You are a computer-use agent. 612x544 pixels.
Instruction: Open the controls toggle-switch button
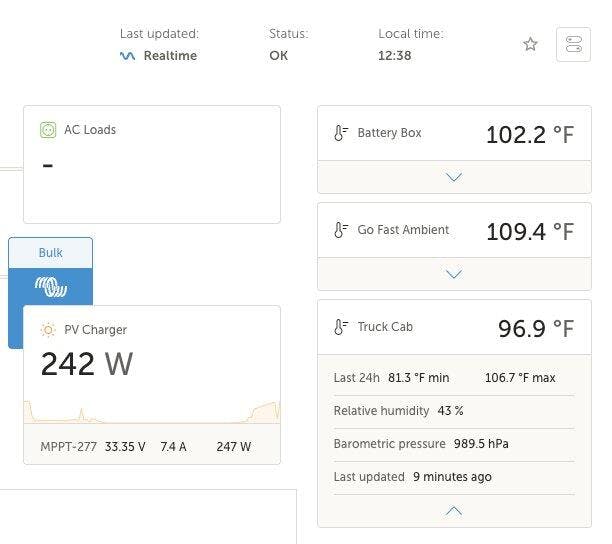coord(573,44)
